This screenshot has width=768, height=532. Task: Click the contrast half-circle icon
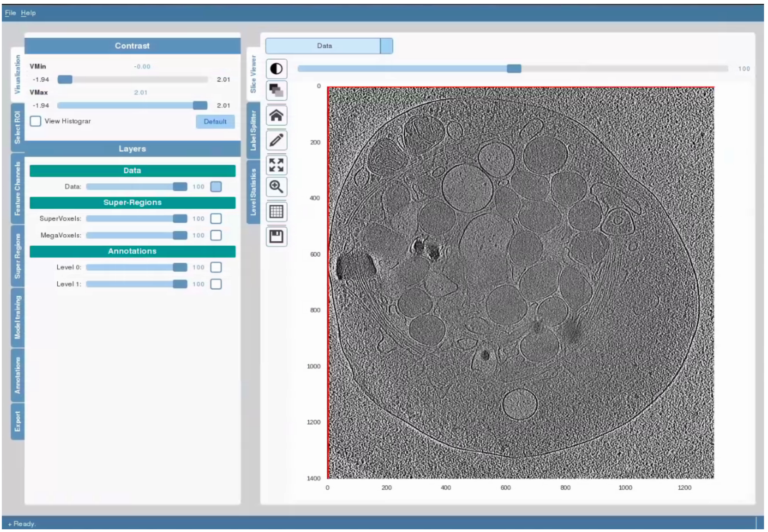coord(276,69)
